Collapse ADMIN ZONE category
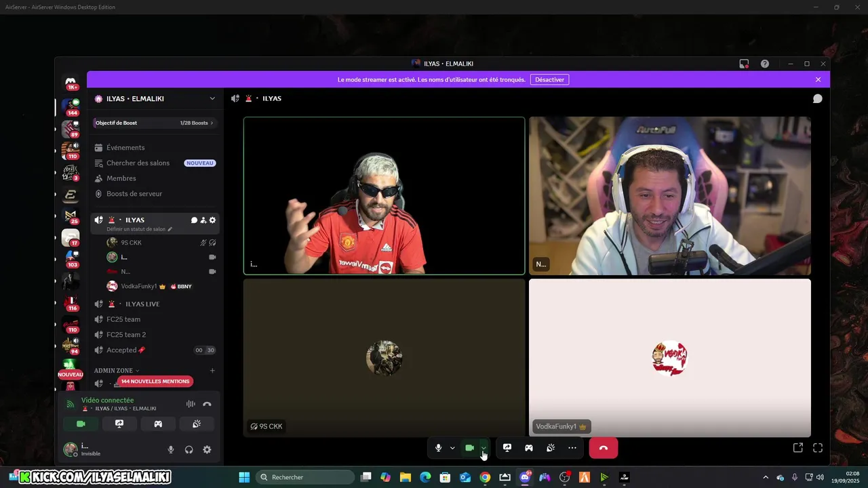 [117, 371]
